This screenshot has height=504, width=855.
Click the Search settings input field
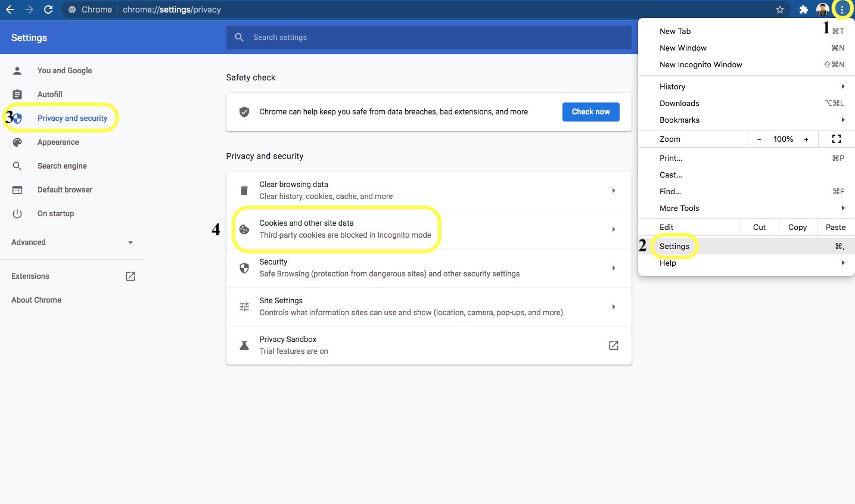[429, 38]
